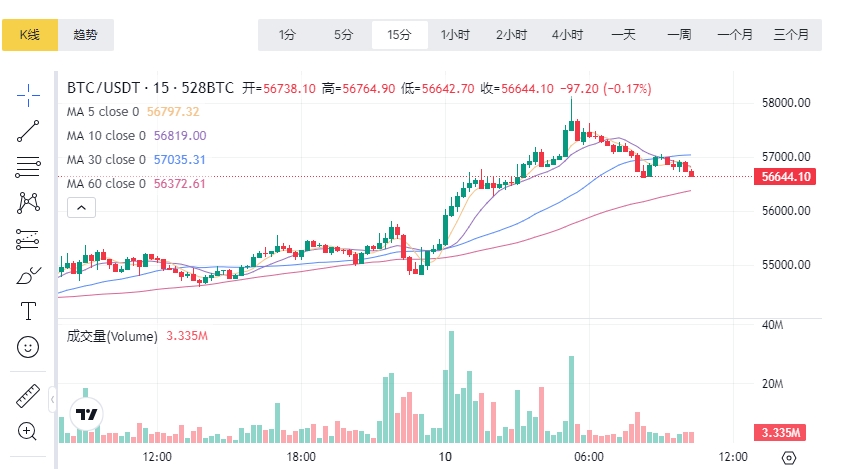Select the 一天 daily interval
Image resolution: width=846 pixels, height=469 pixels.
[x=623, y=35]
